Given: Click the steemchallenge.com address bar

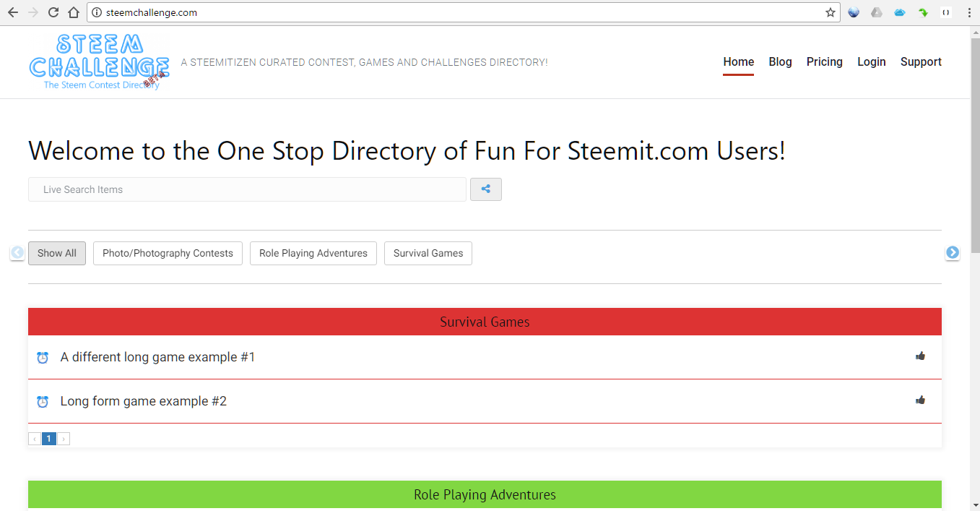Looking at the screenshot, I should point(462,12).
